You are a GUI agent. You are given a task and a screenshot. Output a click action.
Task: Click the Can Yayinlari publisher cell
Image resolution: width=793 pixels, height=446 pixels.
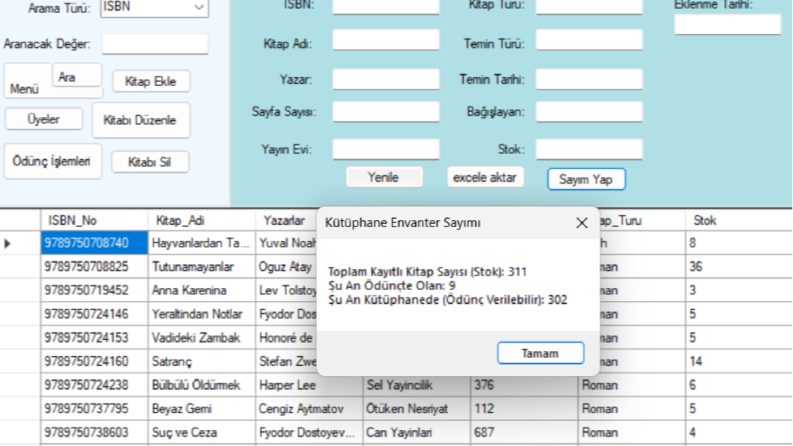pos(417,432)
